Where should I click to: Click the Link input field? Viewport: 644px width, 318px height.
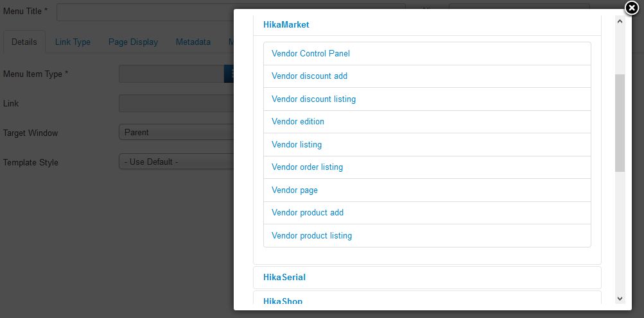(x=176, y=103)
